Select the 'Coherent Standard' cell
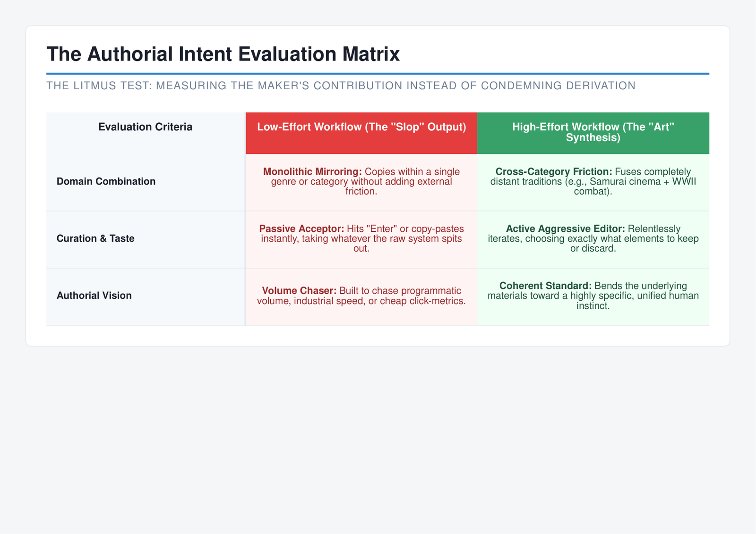Image resolution: width=756 pixels, height=534 pixels. (x=593, y=296)
